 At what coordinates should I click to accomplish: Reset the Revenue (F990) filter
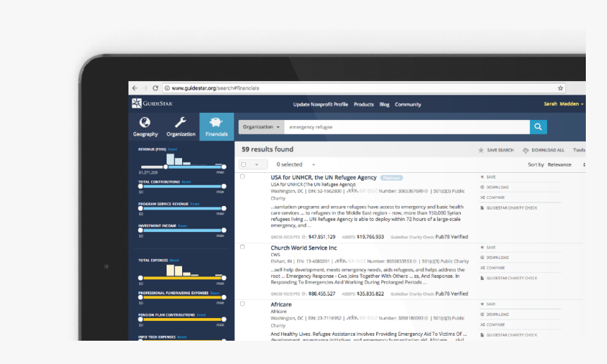point(172,150)
